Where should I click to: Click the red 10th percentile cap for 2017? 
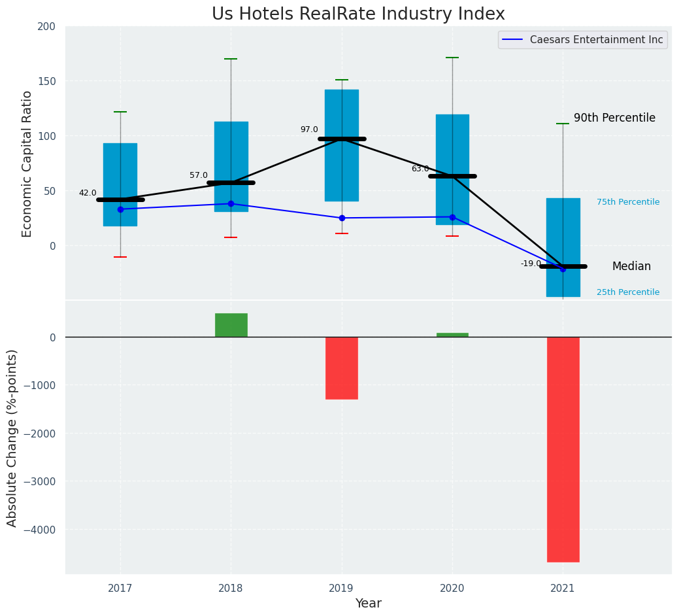point(120,257)
